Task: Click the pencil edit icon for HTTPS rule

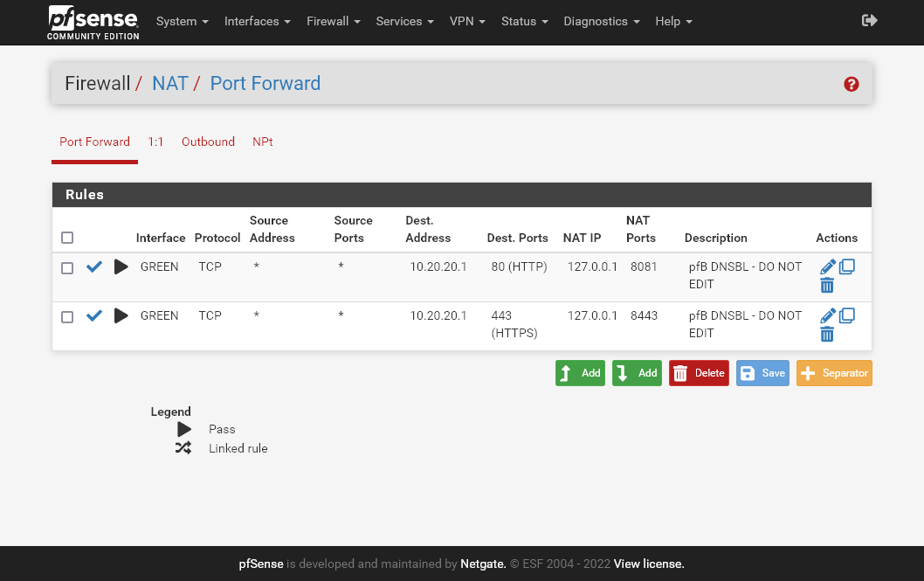Action: (x=828, y=316)
